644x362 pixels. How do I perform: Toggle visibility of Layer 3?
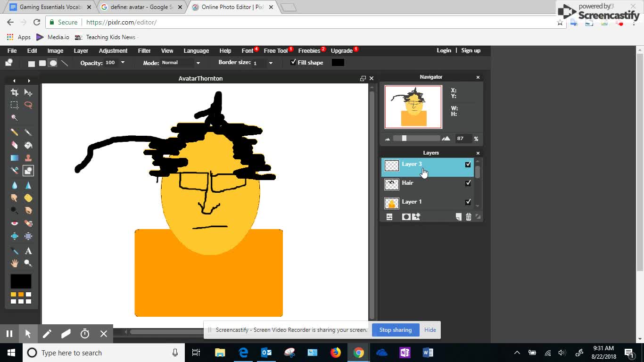tap(468, 165)
